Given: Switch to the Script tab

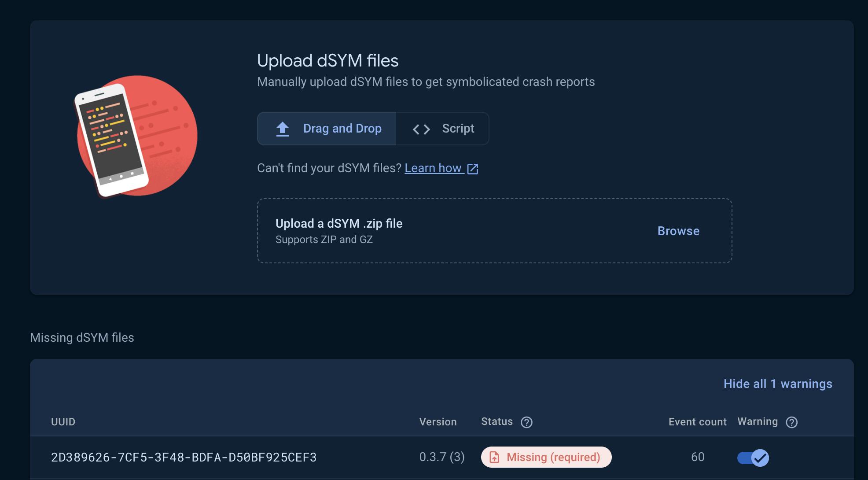Looking at the screenshot, I should click(443, 129).
